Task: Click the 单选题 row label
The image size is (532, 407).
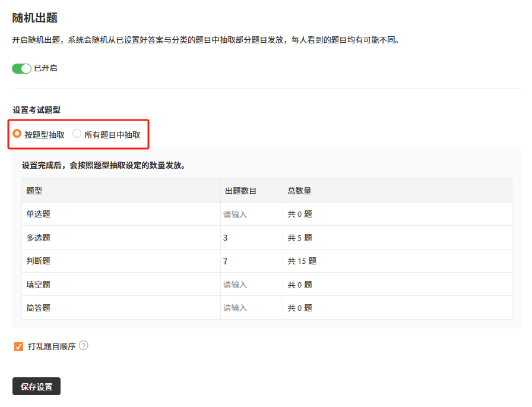Action: (x=39, y=214)
